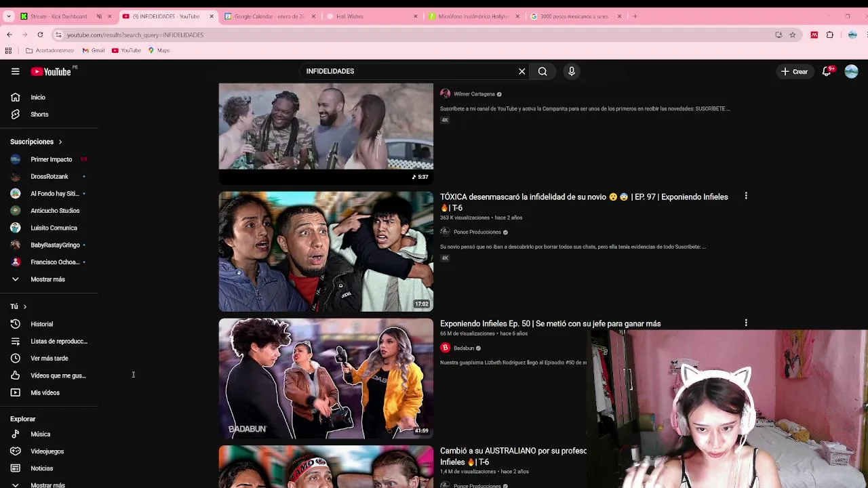Viewport: 868px width, 488px height.
Task: Switch to the Google Calendar tab
Action: pyautogui.click(x=270, y=16)
